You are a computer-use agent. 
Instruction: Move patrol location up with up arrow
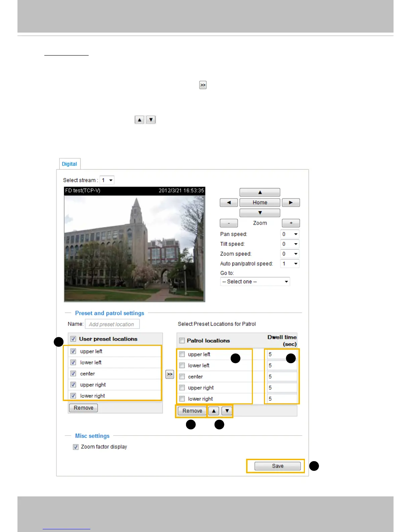point(214,411)
